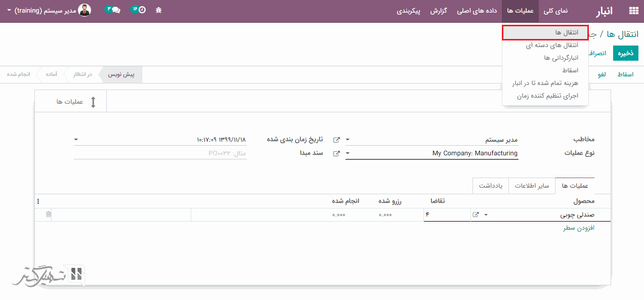
Task: Click the اسقاط action button in status bar
Action: (x=625, y=75)
